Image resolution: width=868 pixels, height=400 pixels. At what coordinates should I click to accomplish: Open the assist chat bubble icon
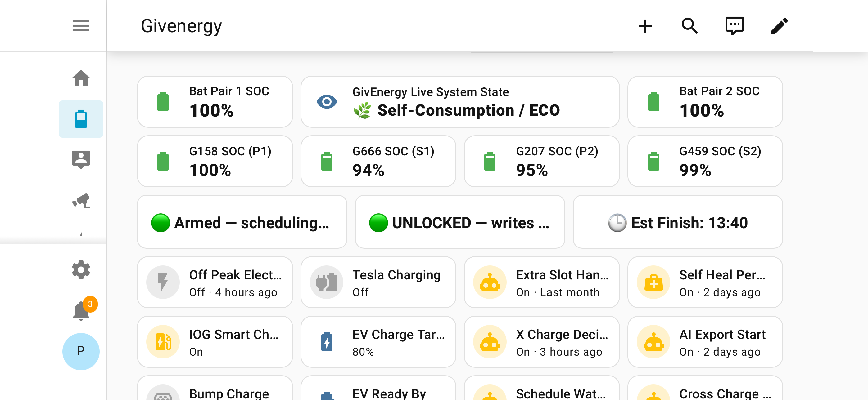tap(735, 26)
